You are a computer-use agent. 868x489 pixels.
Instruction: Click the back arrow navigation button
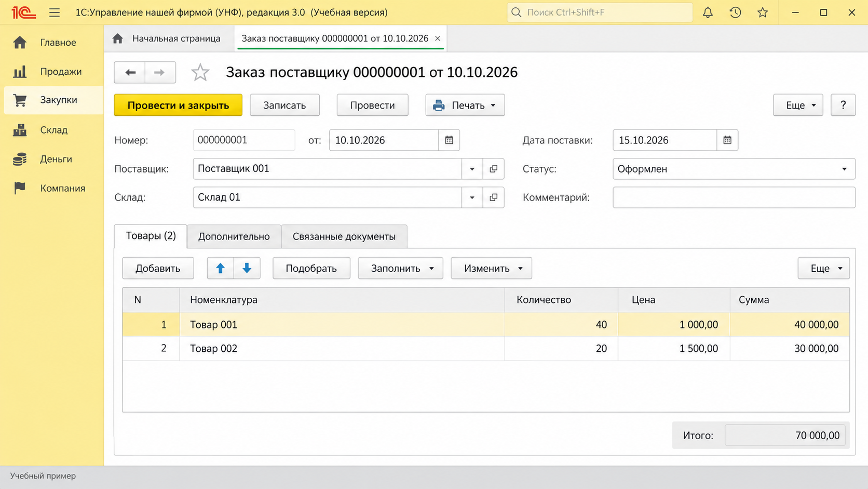pos(130,72)
